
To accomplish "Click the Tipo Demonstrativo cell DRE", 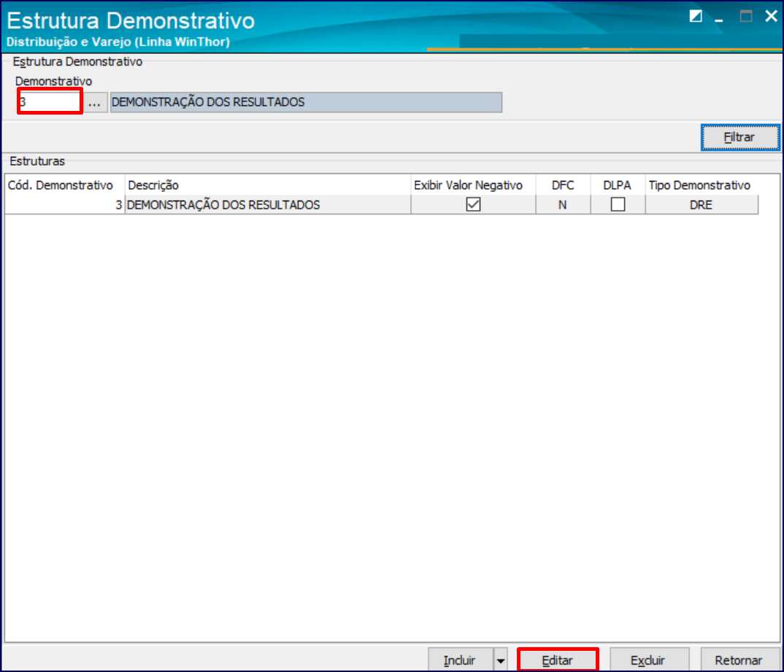I will click(x=702, y=205).
